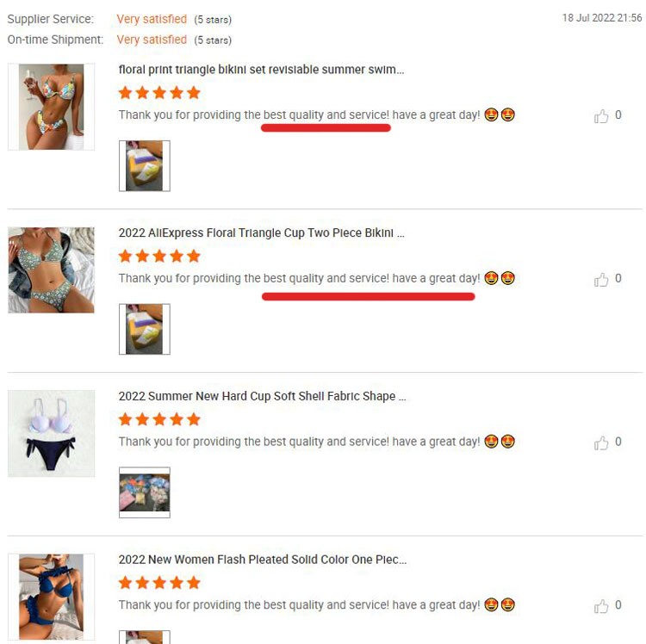The width and height of the screenshot is (646, 644).
Task: Like the Flash Pleated Solid Color review
Action: pos(601,606)
